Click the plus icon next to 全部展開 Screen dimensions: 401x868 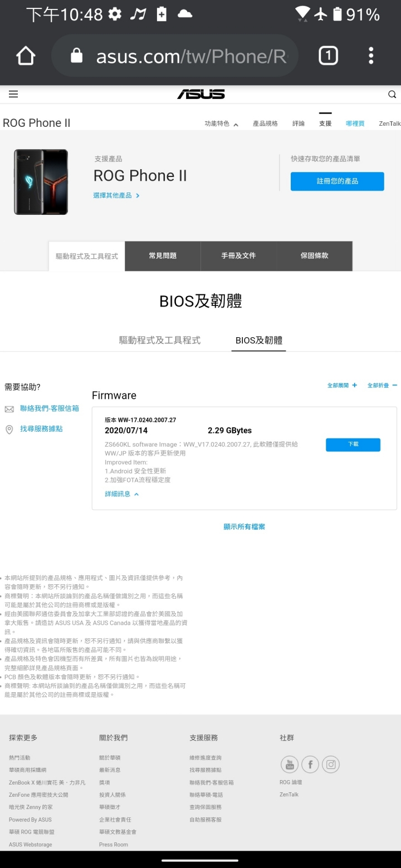pos(354,385)
